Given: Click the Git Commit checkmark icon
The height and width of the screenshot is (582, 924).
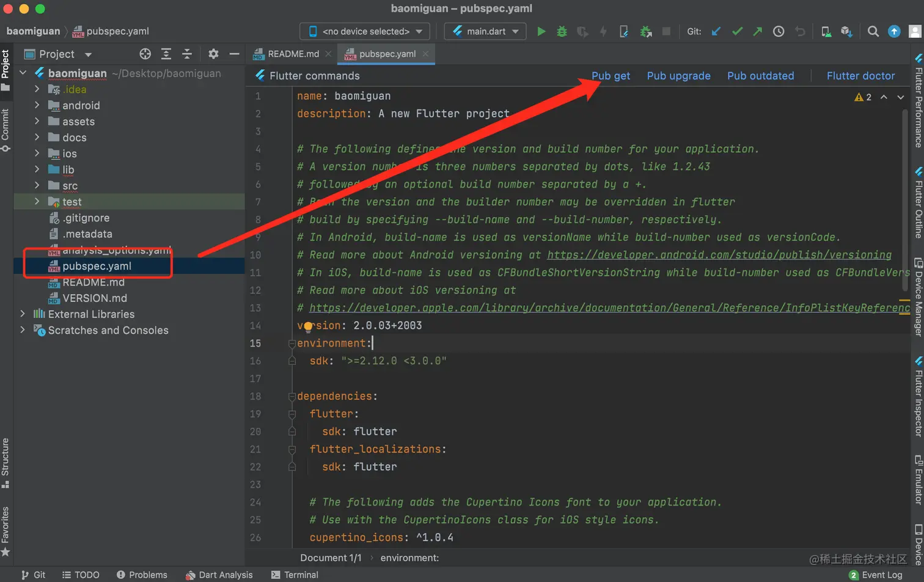Looking at the screenshot, I should coord(737,31).
